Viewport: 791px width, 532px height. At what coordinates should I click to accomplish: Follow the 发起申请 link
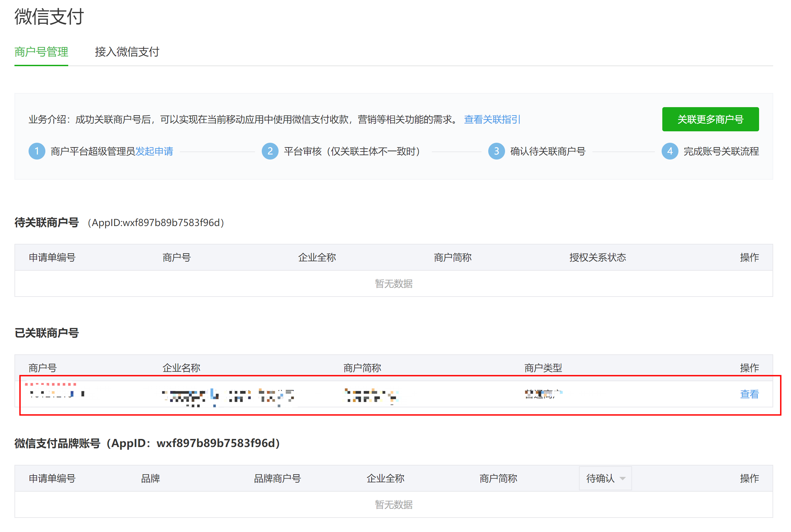(155, 151)
